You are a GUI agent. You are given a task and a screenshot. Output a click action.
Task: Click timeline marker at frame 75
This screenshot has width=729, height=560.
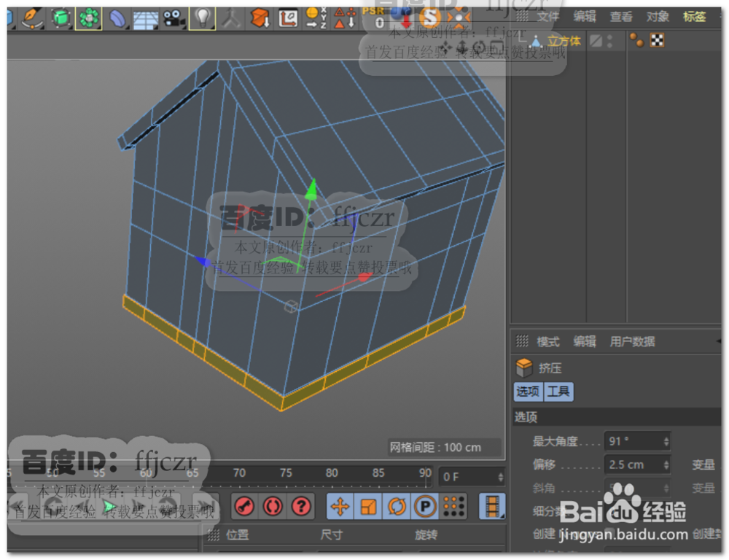coord(286,473)
